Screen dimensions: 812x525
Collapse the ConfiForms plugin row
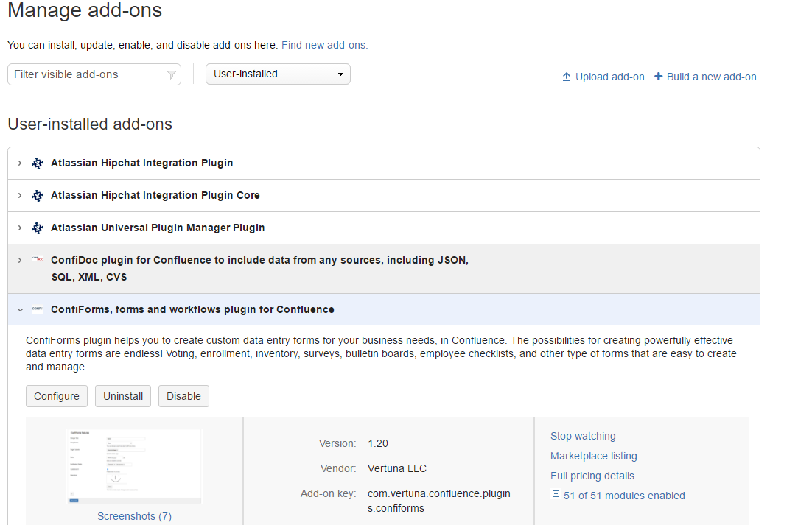point(20,310)
